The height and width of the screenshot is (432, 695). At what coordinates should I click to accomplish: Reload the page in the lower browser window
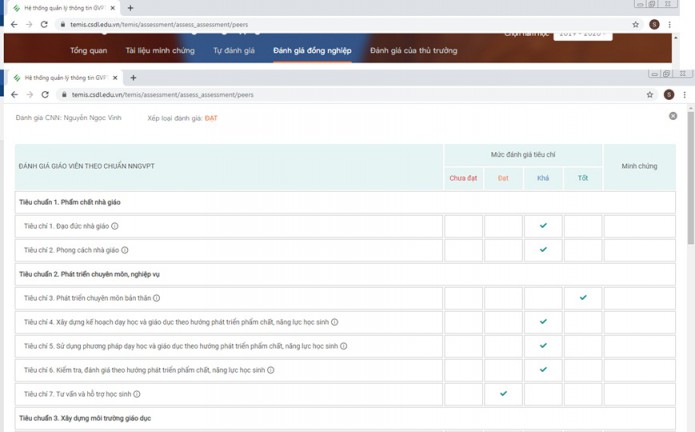45,94
